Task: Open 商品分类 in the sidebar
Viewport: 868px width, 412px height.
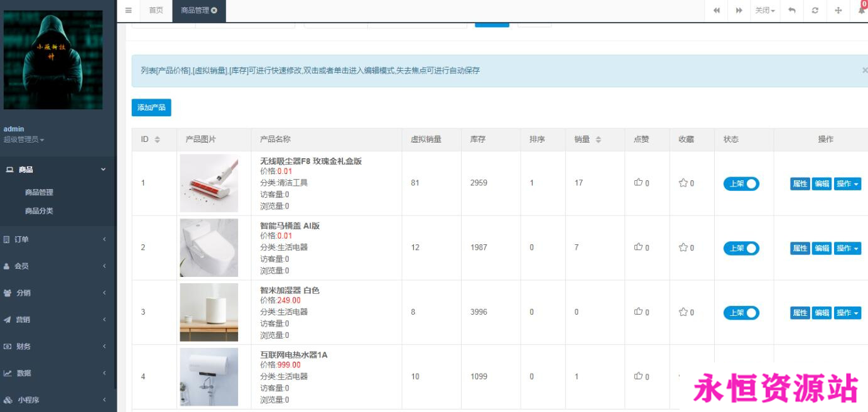Action: pos(39,211)
